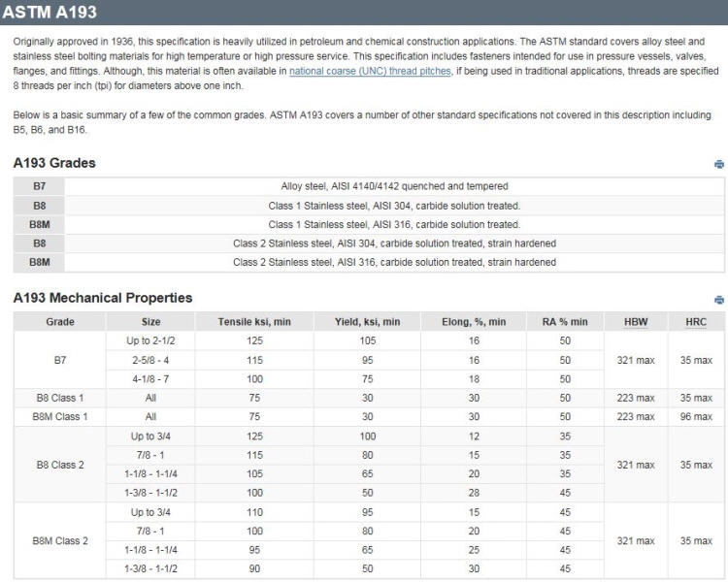Click yield value 75 in B7 row

(x=367, y=379)
